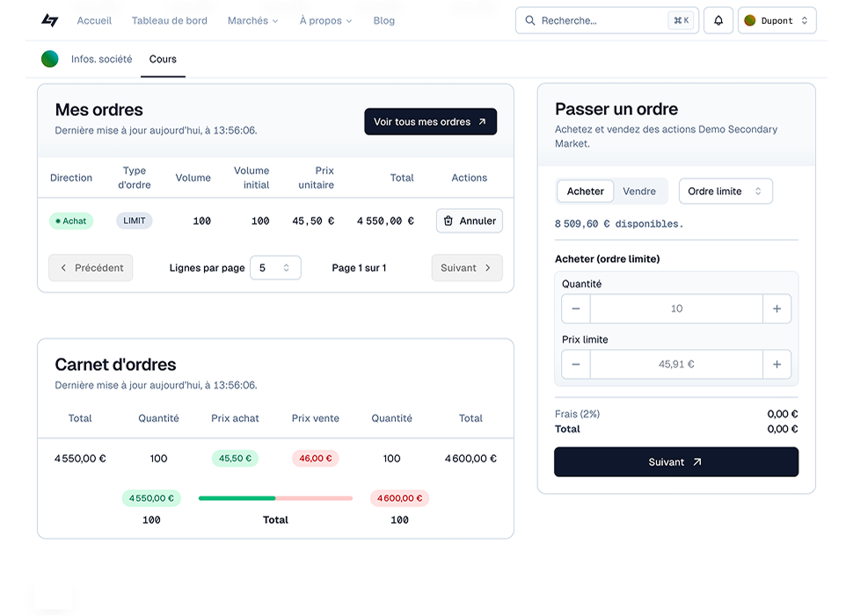Click the buy/sell order book progress bar
Screen dimensions: 853x616
tap(275, 498)
